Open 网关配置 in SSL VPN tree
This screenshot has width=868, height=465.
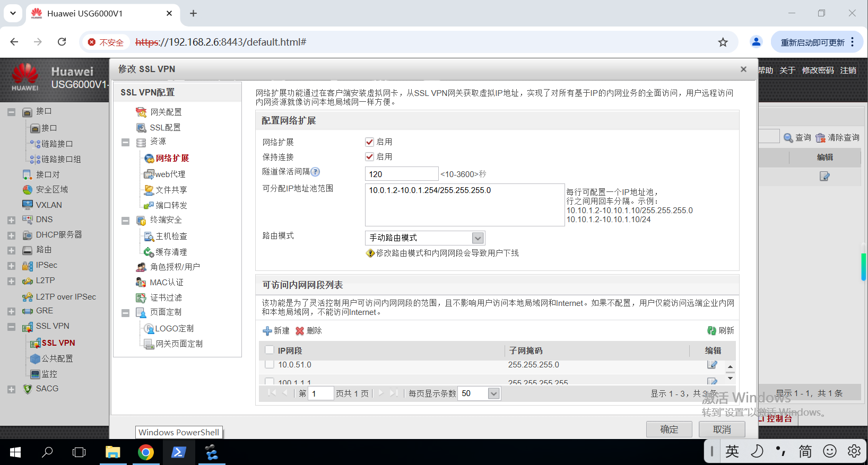(x=166, y=112)
